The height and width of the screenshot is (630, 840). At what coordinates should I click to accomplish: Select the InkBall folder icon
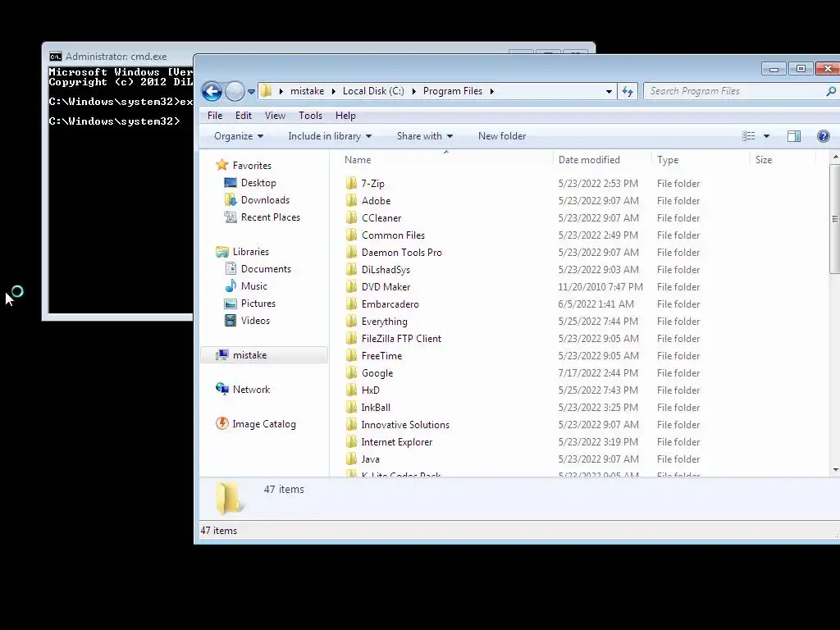(351, 407)
